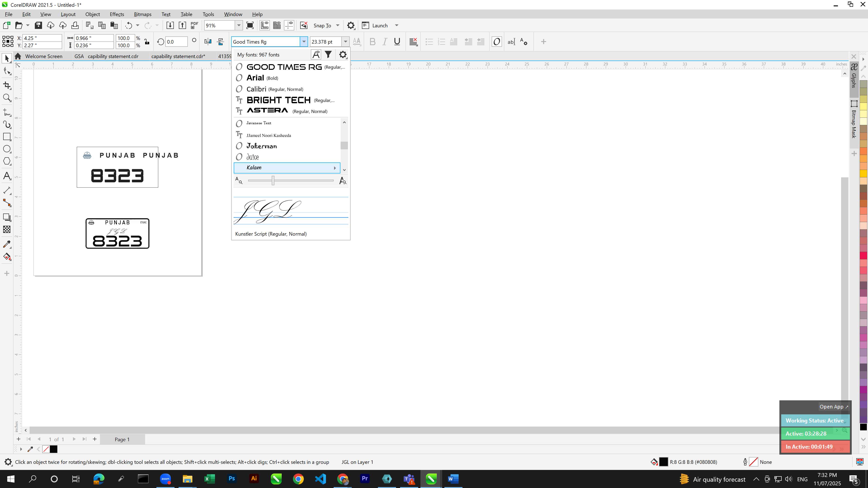
Task: Click the Full-screen preview icon
Action: (250, 25)
